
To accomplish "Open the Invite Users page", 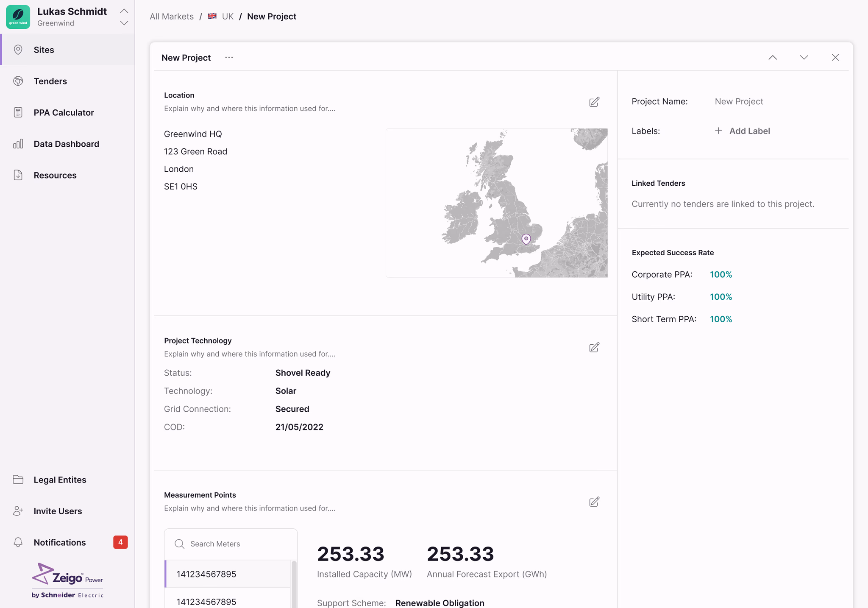I will (x=68, y=511).
